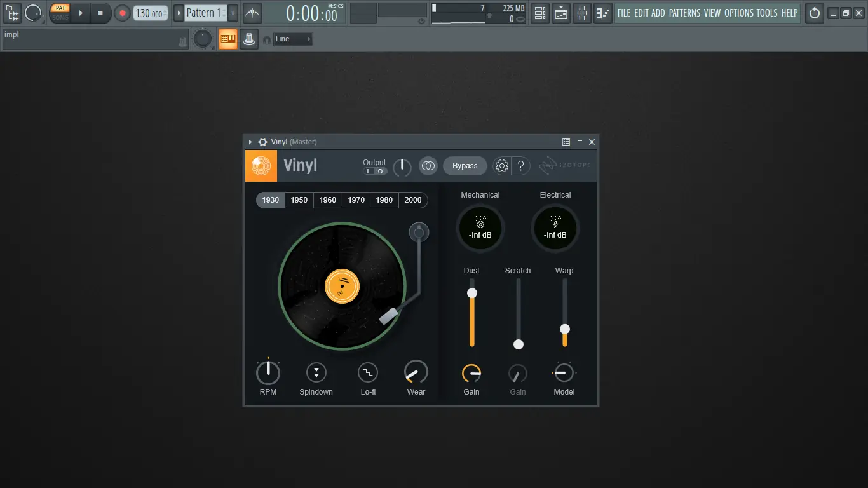The height and width of the screenshot is (488, 868).
Task: Expand the Vinyl window menu arrow
Action: [x=250, y=142]
